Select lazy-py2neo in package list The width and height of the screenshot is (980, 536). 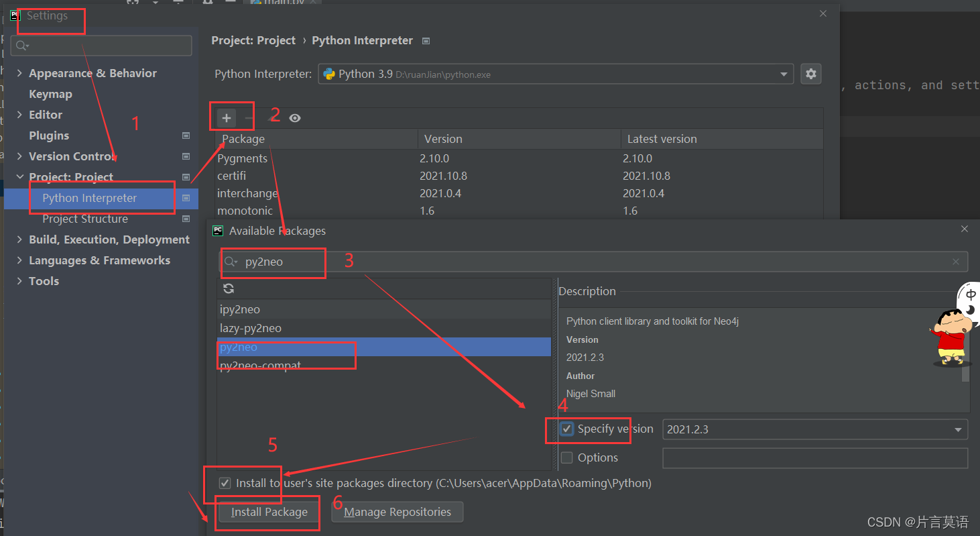[384, 328]
